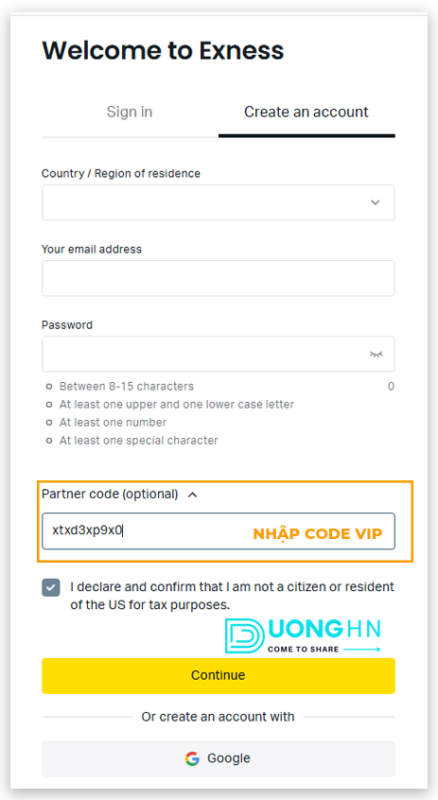Select the Create an account tab
Image resolution: width=438 pixels, height=800 pixels.
click(306, 112)
